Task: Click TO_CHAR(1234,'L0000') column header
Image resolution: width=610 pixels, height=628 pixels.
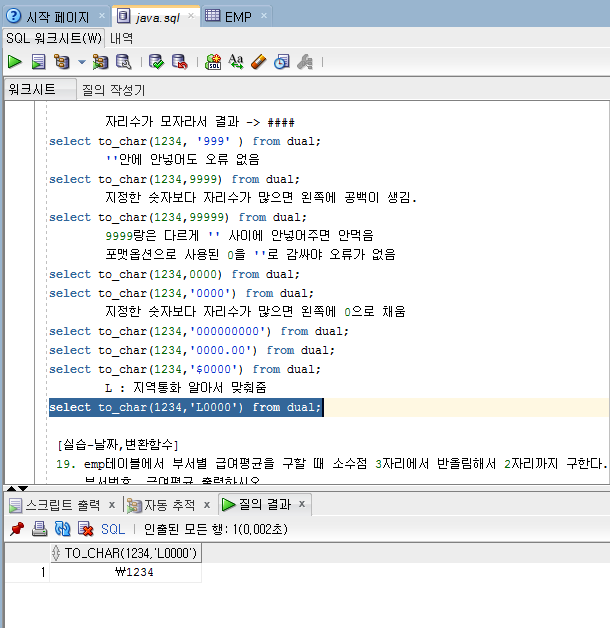Action: pyautogui.click(x=126, y=553)
